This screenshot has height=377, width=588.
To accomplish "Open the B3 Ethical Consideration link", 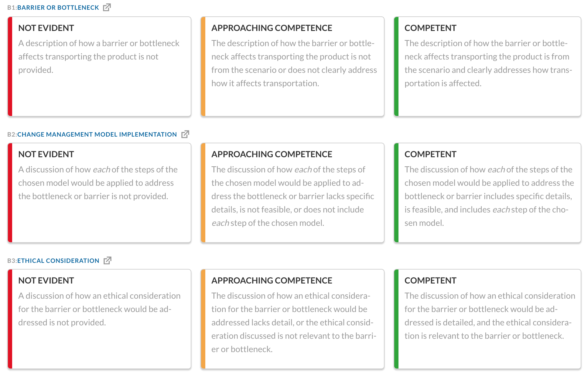I will (x=58, y=261).
